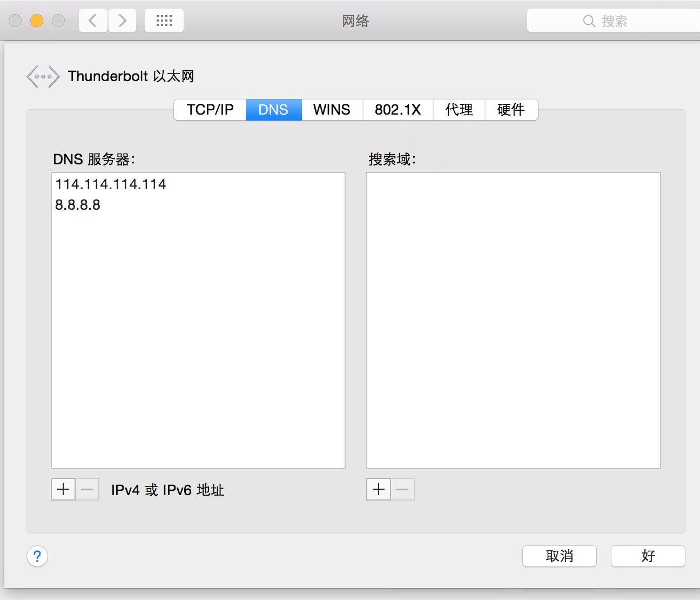Click the 取消 cancel button

coord(560,556)
